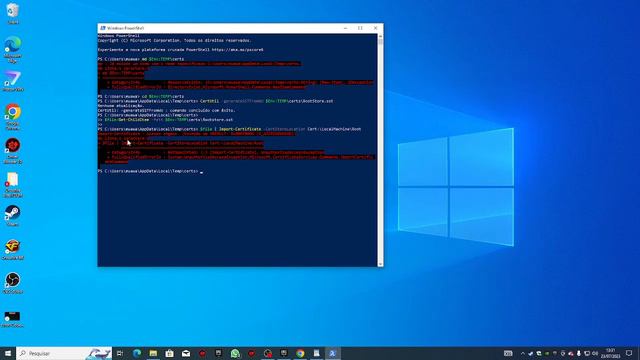Close the Windows PowerShell window
Image resolution: width=640 pixels, height=360 pixels.
pyautogui.click(x=376, y=28)
